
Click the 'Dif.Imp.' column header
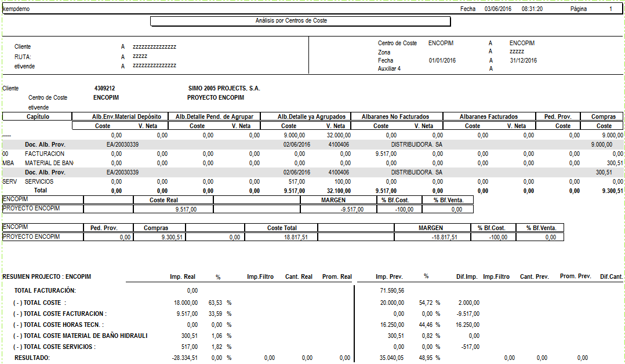(467, 276)
